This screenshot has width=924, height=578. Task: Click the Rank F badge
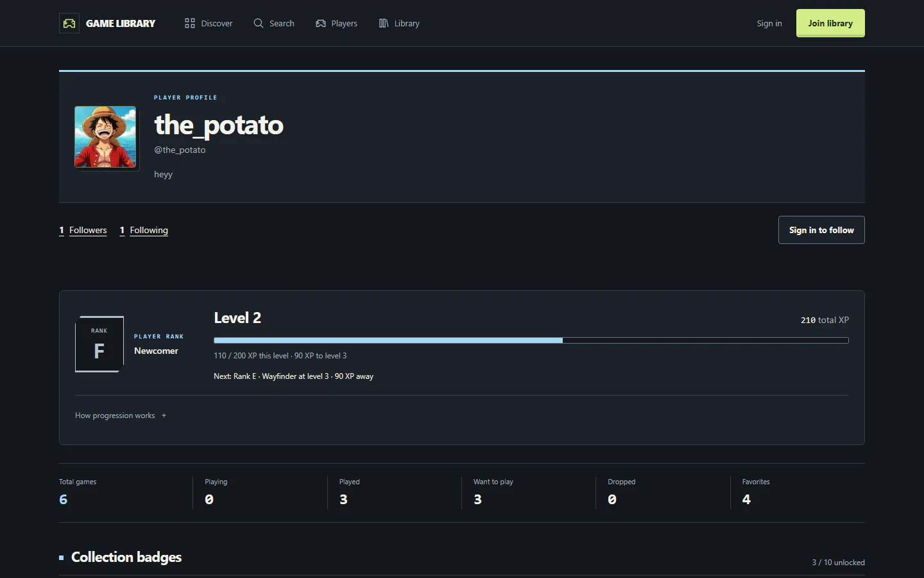[x=99, y=344]
